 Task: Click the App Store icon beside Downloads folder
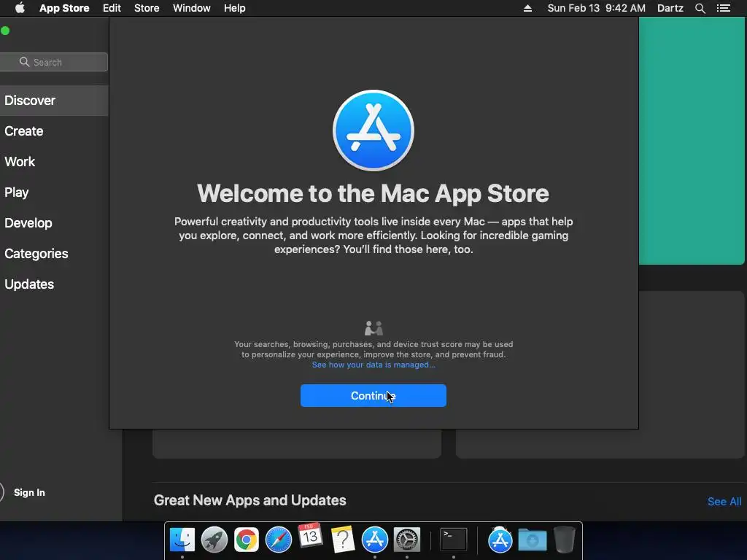pos(500,540)
